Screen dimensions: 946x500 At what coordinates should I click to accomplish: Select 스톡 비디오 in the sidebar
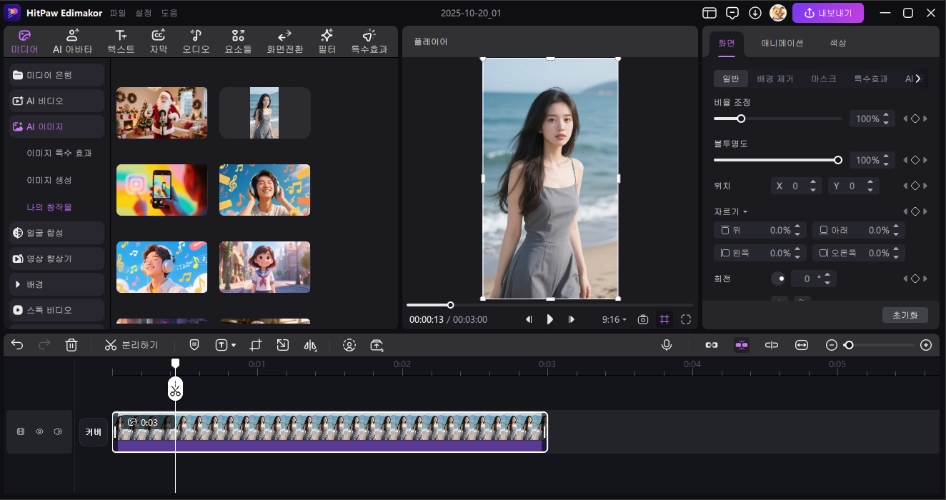(x=57, y=310)
